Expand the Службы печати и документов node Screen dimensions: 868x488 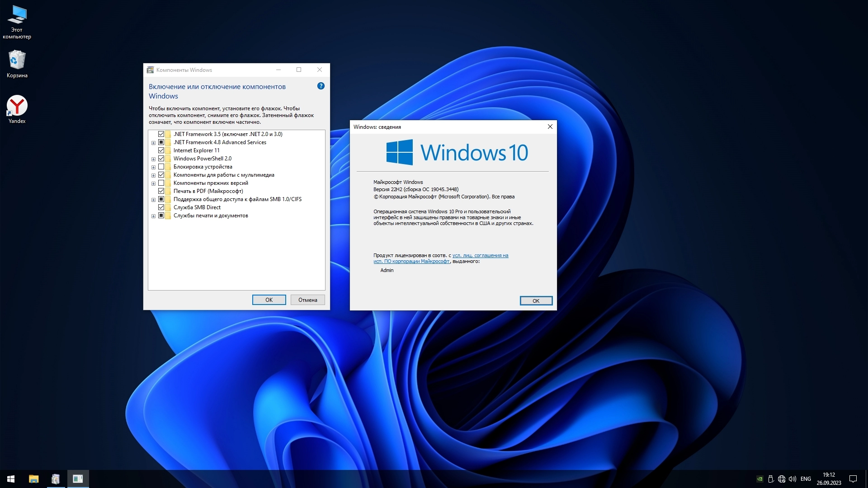[x=153, y=216]
